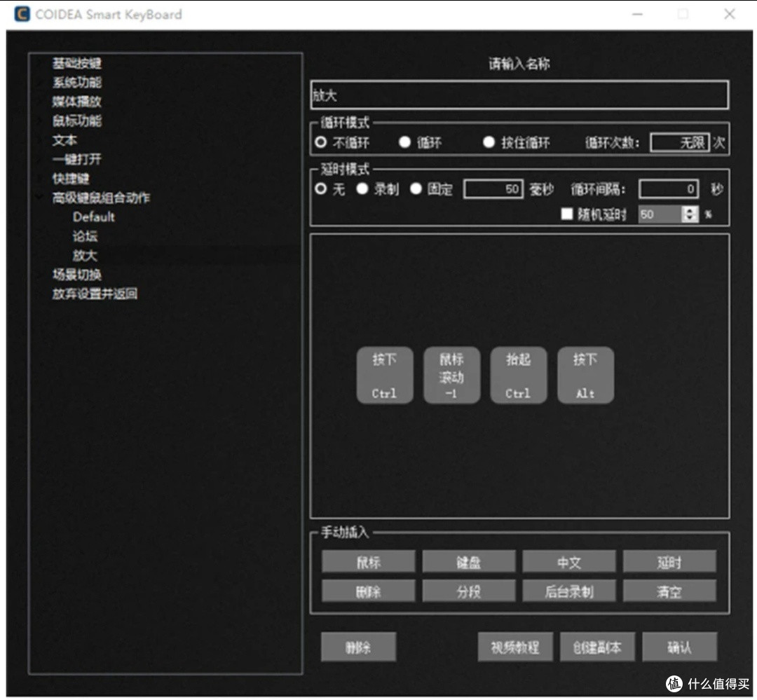Select the 无 delay mode radio
Image resolution: width=757 pixels, height=700 pixels.
(320, 188)
